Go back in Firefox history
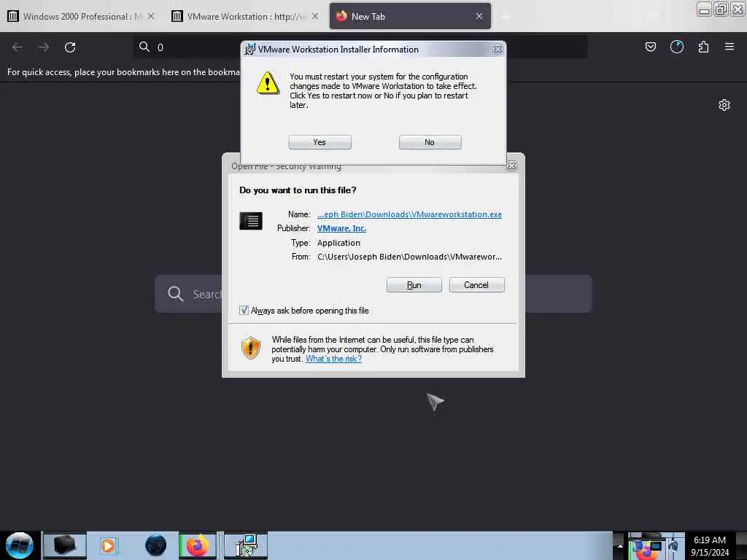This screenshot has width=747, height=560. pyautogui.click(x=18, y=47)
